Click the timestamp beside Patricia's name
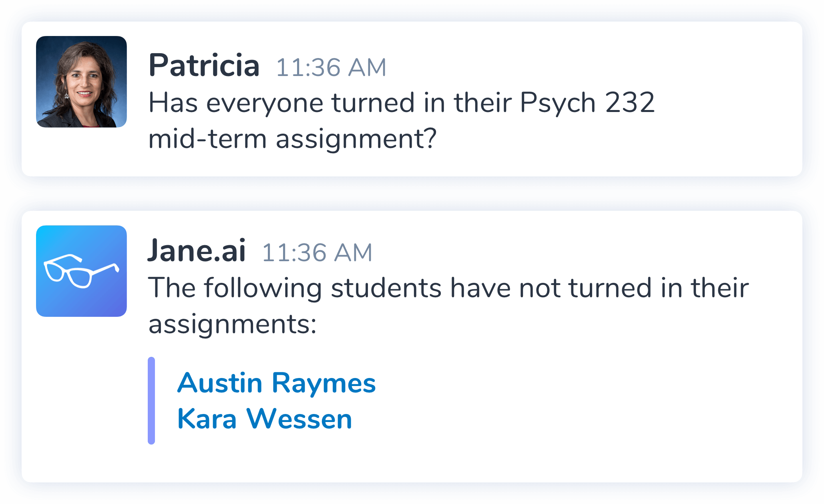Viewport: 824px width, 504px height. [331, 67]
